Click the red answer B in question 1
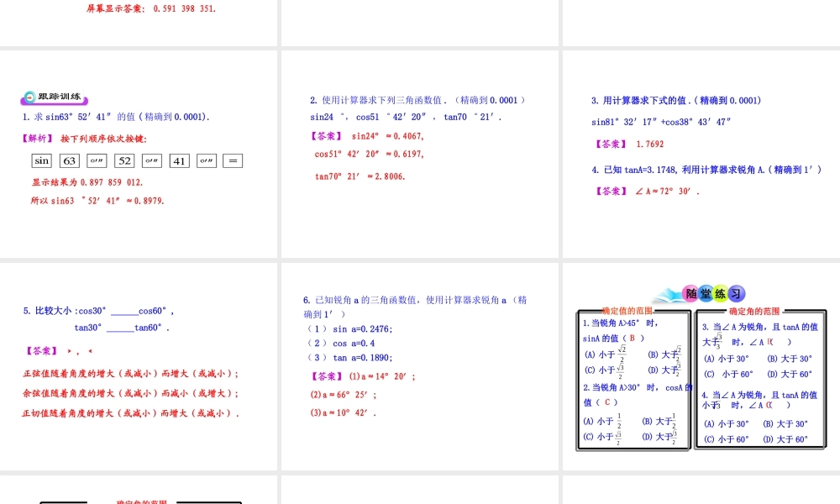Screen dimensions: 840x504 click(x=632, y=339)
